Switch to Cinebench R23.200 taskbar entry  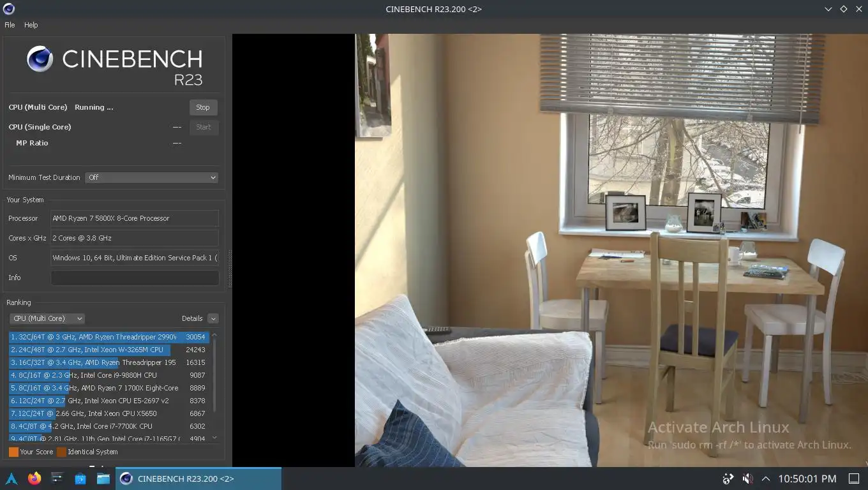click(x=198, y=479)
